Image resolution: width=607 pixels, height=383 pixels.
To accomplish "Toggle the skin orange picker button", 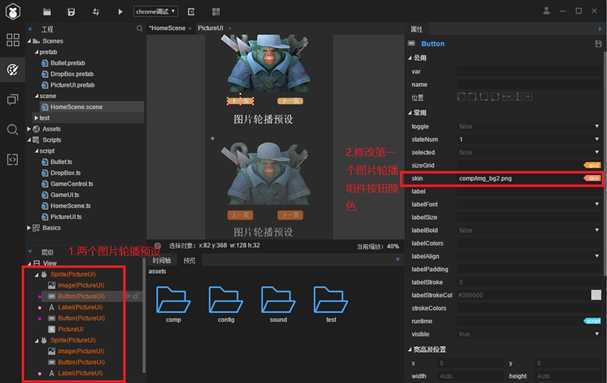I will coord(592,178).
